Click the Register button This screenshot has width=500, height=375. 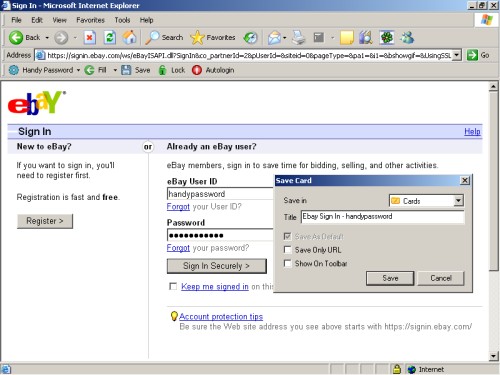pos(45,221)
